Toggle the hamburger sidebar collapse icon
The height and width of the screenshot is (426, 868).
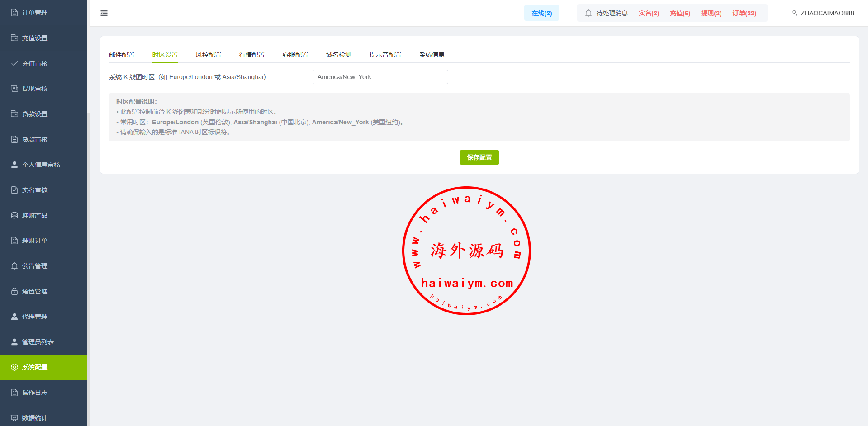pyautogui.click(x=104, y=13)
